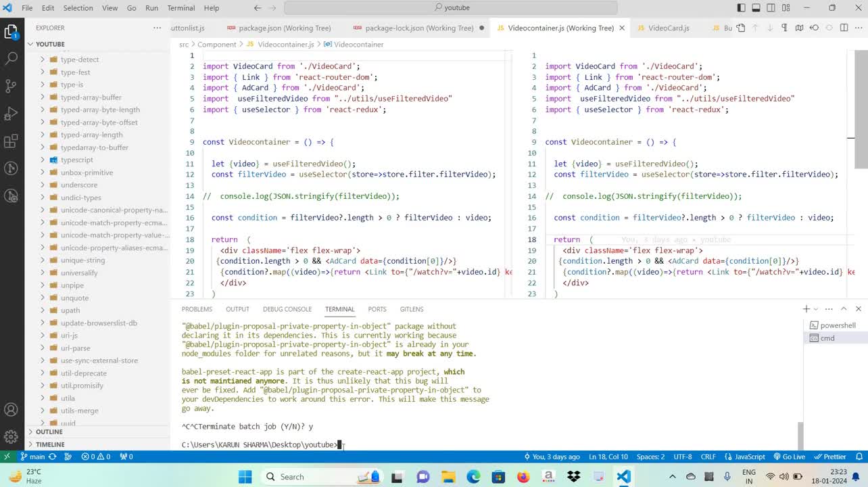Open the new terminal launch profile dropdown

tap(816, 309)
